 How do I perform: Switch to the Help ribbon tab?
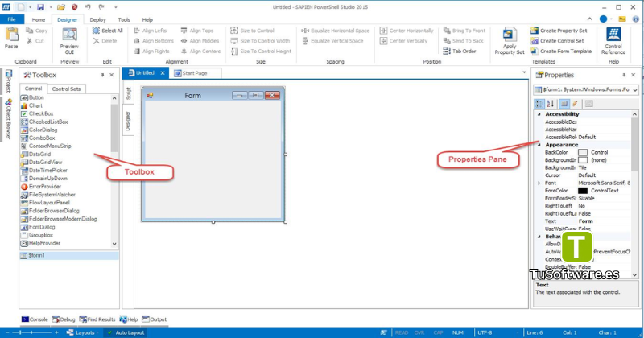coord(147,19)
